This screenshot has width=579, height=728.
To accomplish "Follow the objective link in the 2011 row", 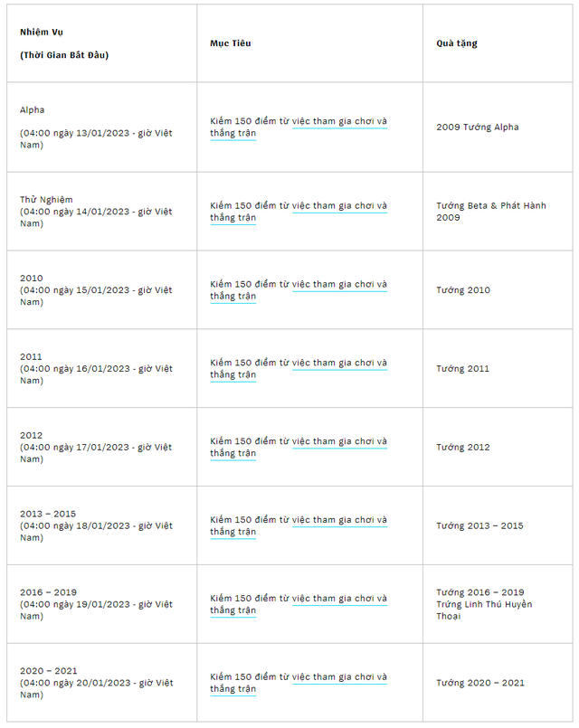I will 339,364.
